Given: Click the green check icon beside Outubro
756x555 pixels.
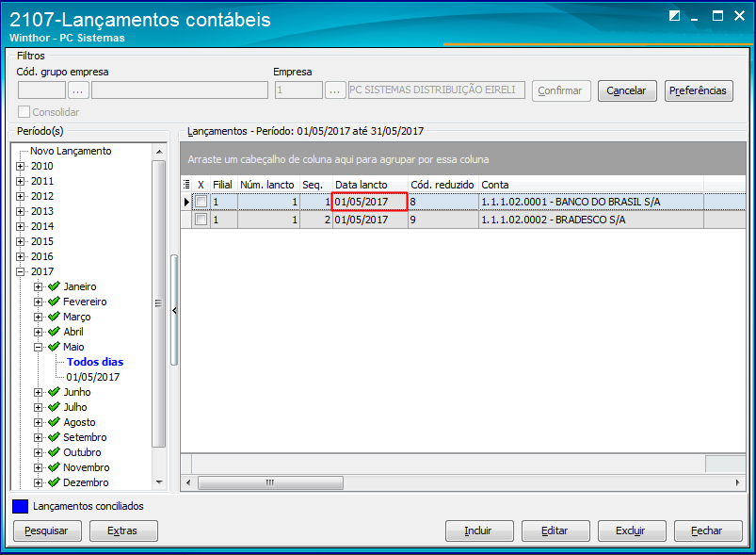Looking at the screenshot, I should tap(54, 452).
